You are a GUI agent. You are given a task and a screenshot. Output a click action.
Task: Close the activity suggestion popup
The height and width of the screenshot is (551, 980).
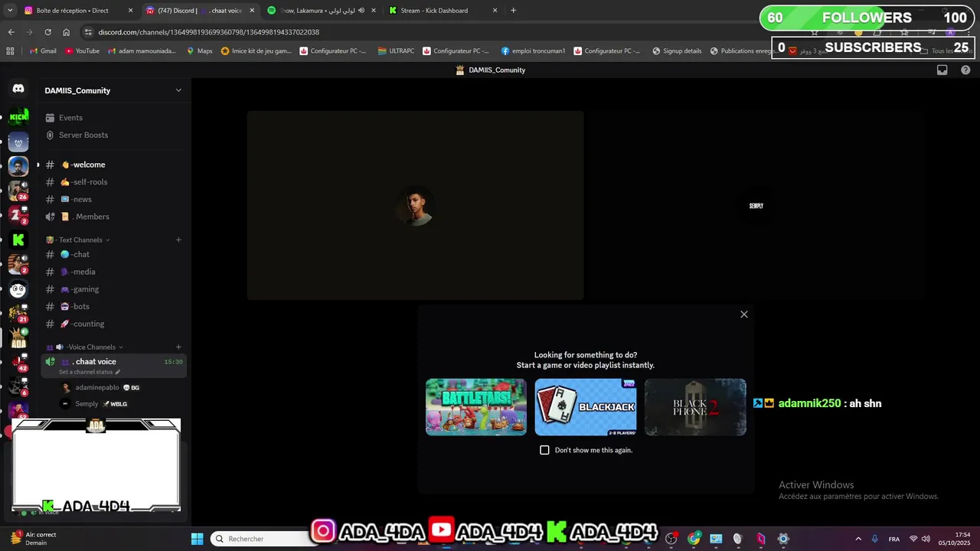click(x=743, y=315)
